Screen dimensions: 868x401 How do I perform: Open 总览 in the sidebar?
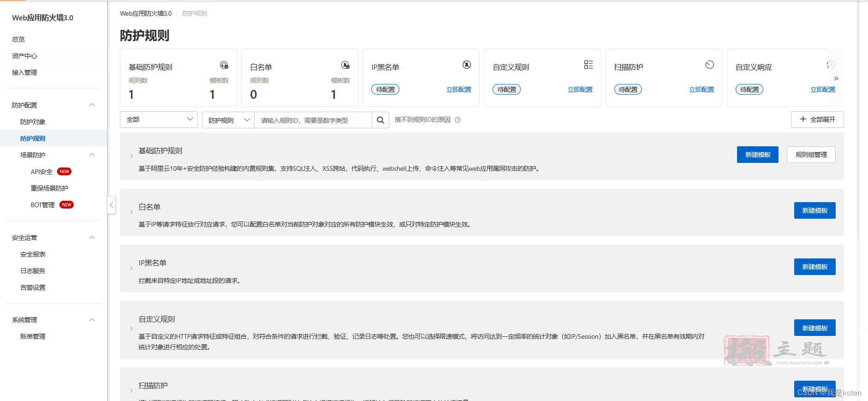click(18, 39)
